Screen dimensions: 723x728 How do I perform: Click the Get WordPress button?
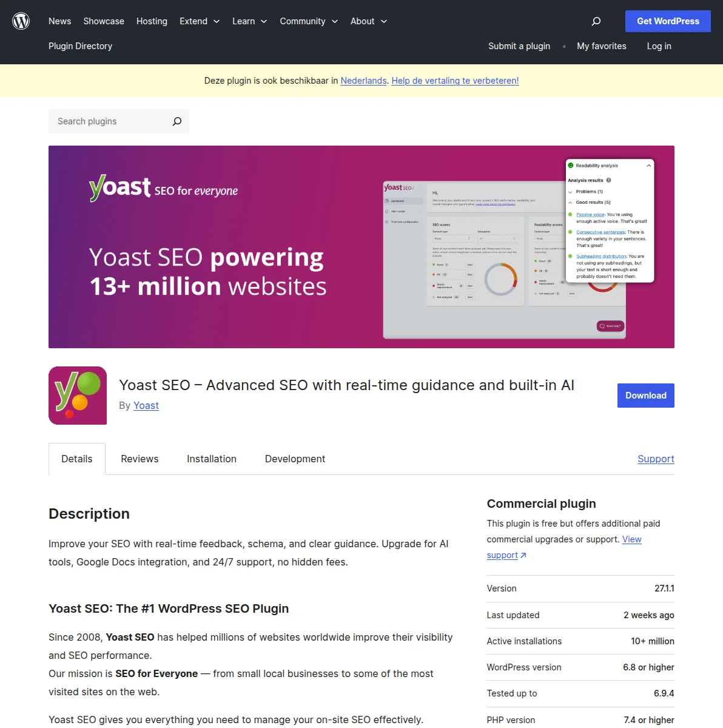click(667, 21)
